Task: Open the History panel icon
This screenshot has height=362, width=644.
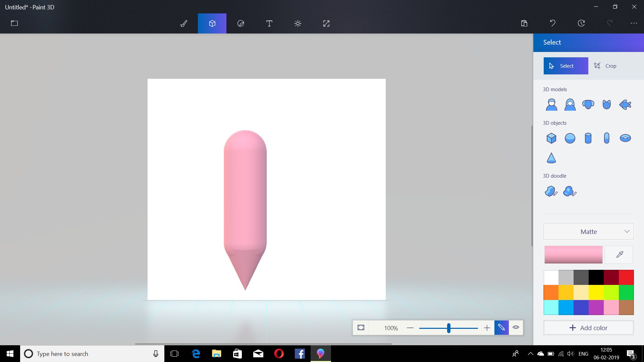Action: click(x=581, y=23)
